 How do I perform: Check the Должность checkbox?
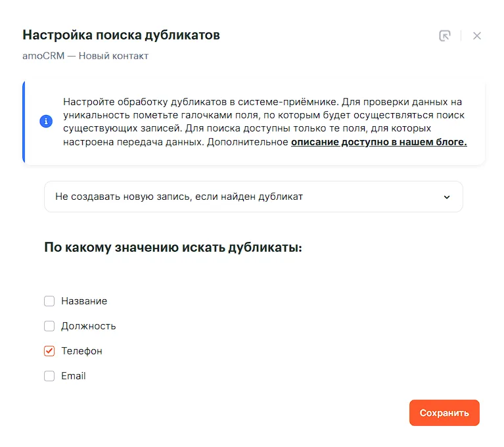(49, 326)
